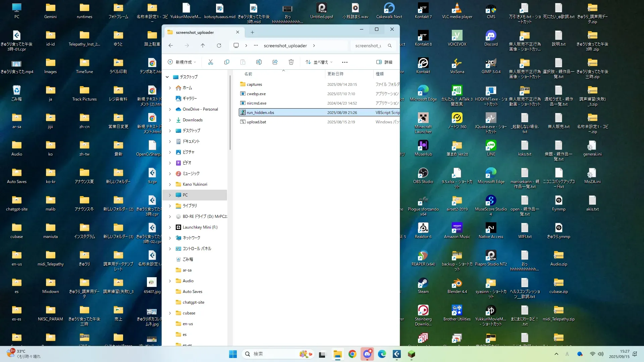Open the 新規作成 dropdown menu
This screenshot has width=644, height=362.
click(x=182, y=62)
